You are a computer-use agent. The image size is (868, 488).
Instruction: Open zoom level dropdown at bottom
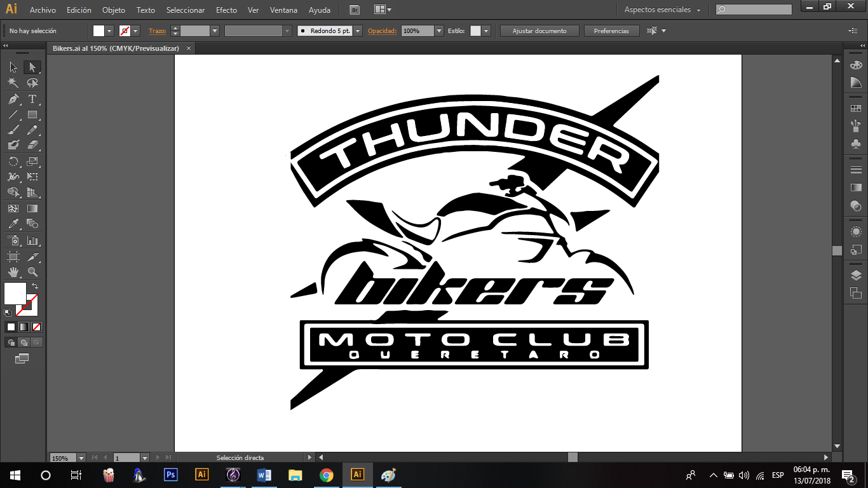point(81,457)
